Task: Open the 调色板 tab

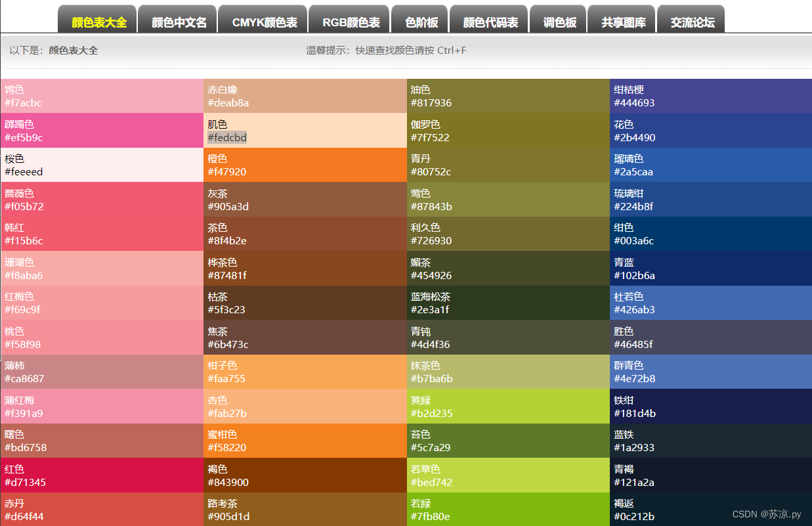Action: coord(559,19)
